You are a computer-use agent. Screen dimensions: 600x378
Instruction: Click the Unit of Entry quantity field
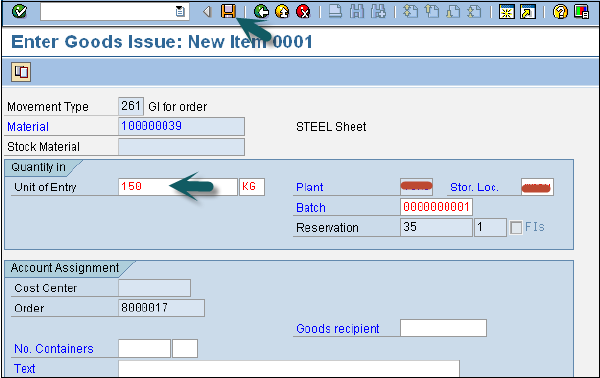click(x=178, y=187)
